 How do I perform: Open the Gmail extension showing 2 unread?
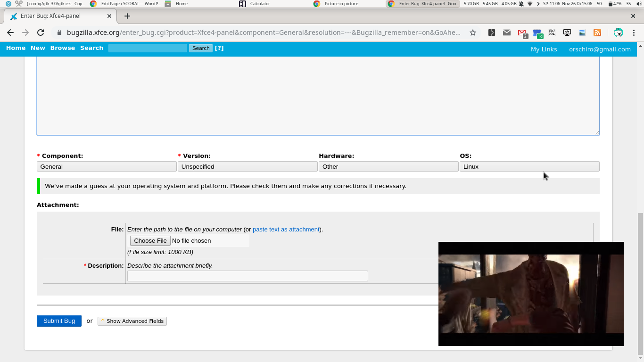522,33
